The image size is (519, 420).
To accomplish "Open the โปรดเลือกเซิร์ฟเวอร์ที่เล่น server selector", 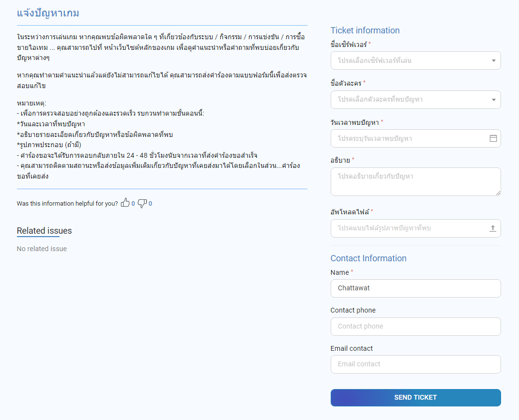I will coord(409,61).
